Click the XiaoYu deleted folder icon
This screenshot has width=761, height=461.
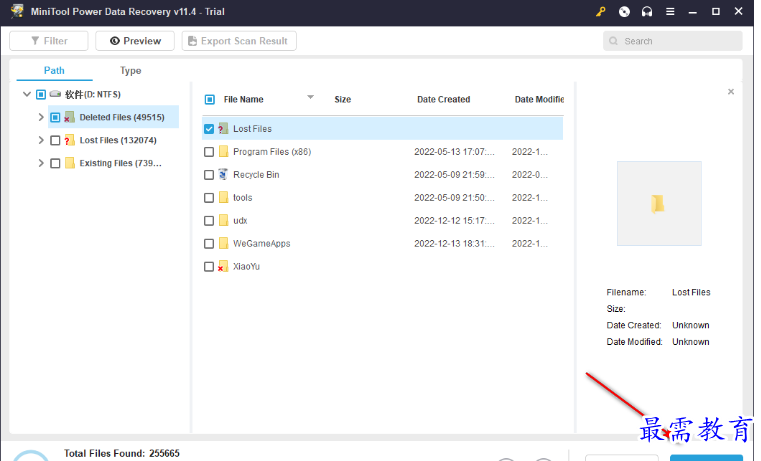[x=223, y=266]
